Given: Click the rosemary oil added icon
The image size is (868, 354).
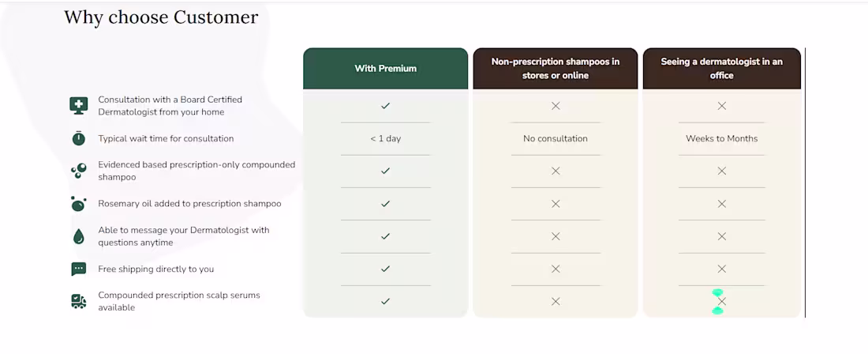Looking at the screenshot, I should click(79, 204).
